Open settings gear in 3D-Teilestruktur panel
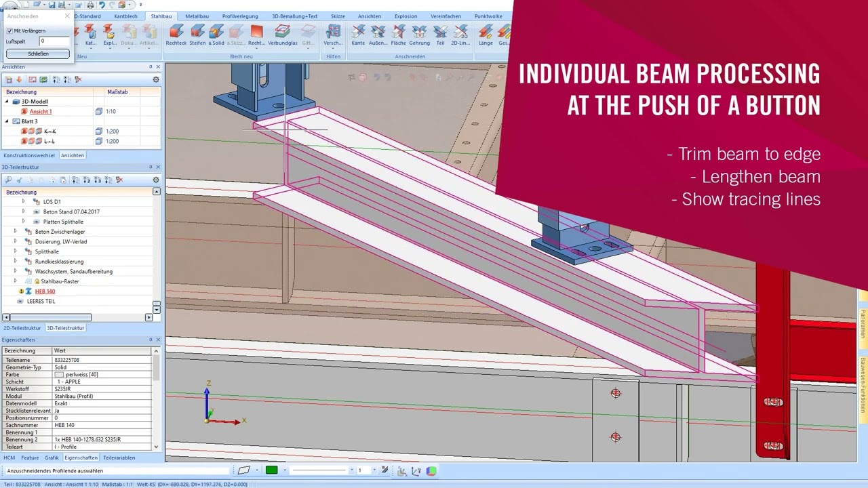 click(156, 180)
